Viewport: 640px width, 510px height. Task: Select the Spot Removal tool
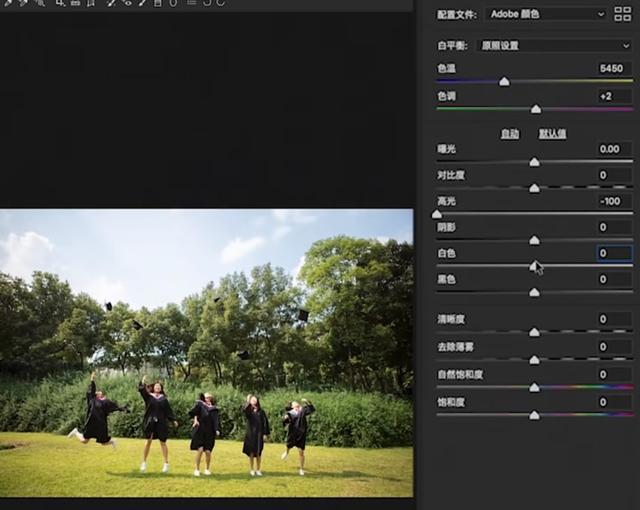tap(110, 3)
